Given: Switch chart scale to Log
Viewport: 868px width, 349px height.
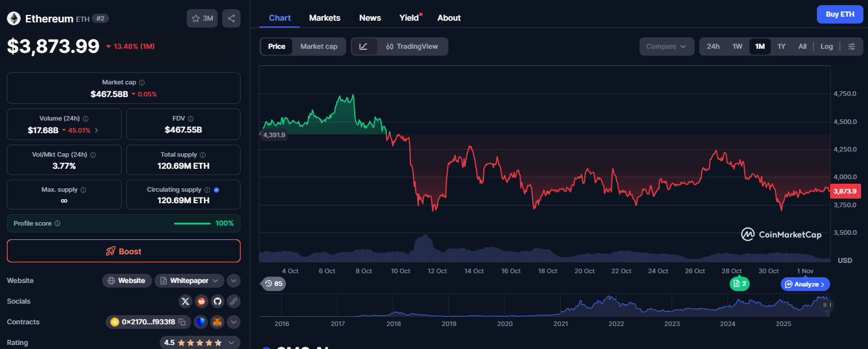Looking at the screenshot, I should pos(827,46).
